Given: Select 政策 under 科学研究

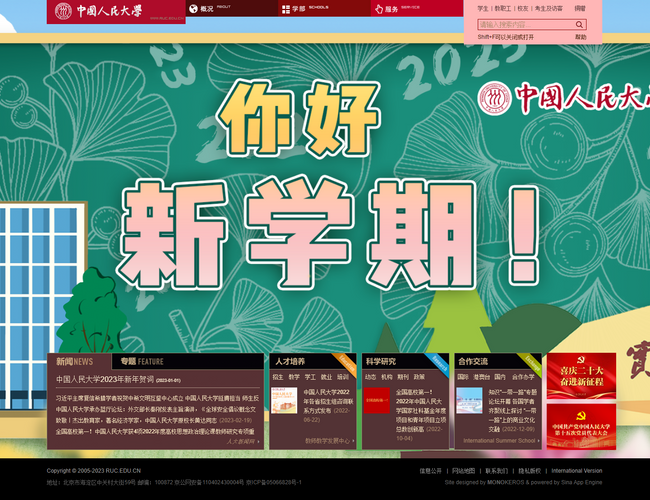Looking at the screenshot, I should coord(419,377).
